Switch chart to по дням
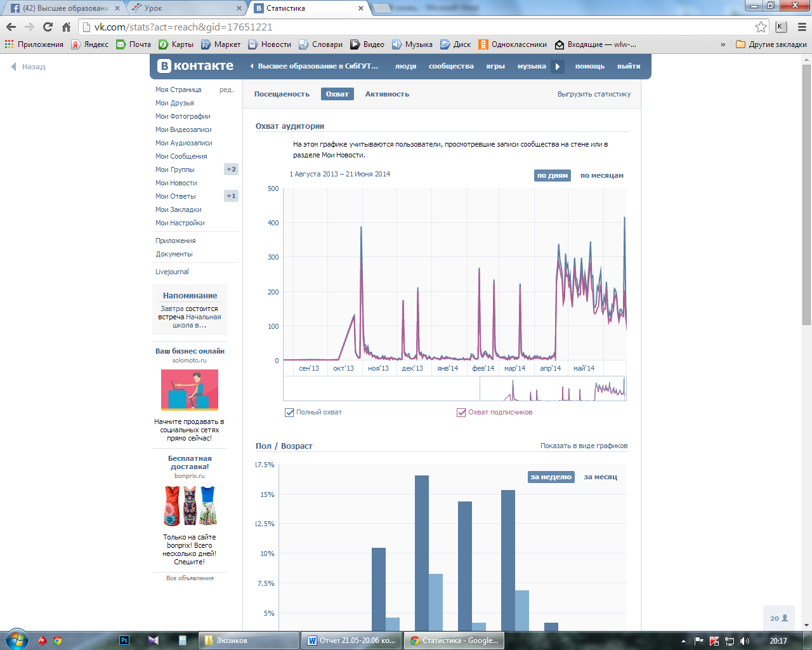The height and width of the screenshot is (650, 812). click(x=552, y=176)
